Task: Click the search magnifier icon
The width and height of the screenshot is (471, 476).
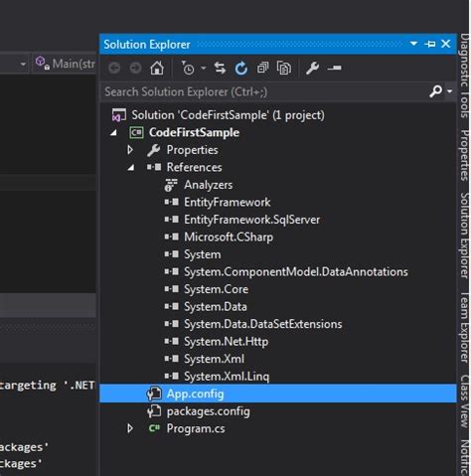Action: pyautogui.click(x=435, y=91)
